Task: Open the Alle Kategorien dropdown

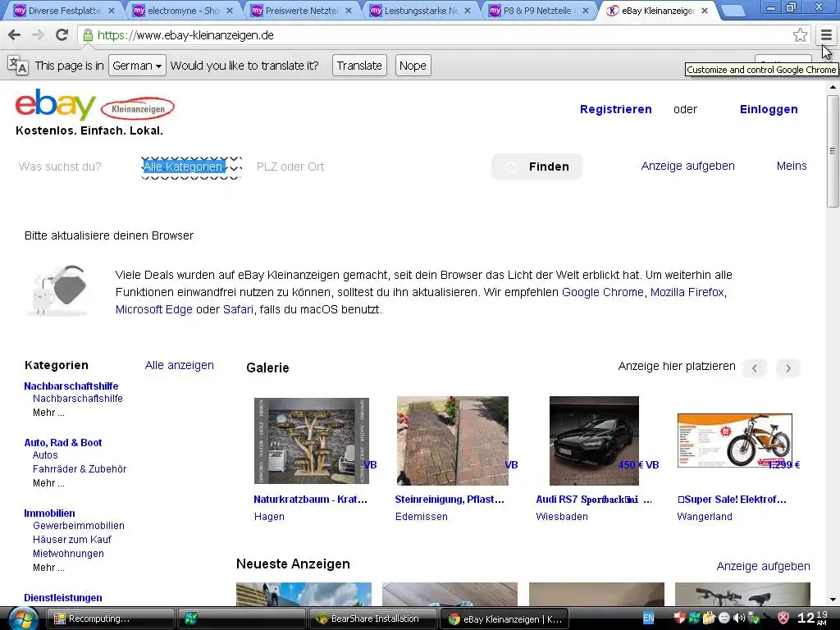Action: [x=192, y=167]
